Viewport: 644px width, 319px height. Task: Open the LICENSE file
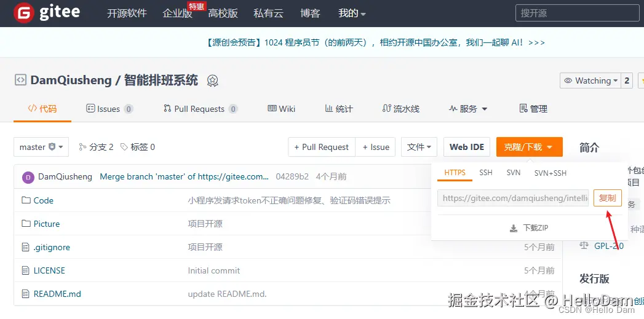pos(49,270)
